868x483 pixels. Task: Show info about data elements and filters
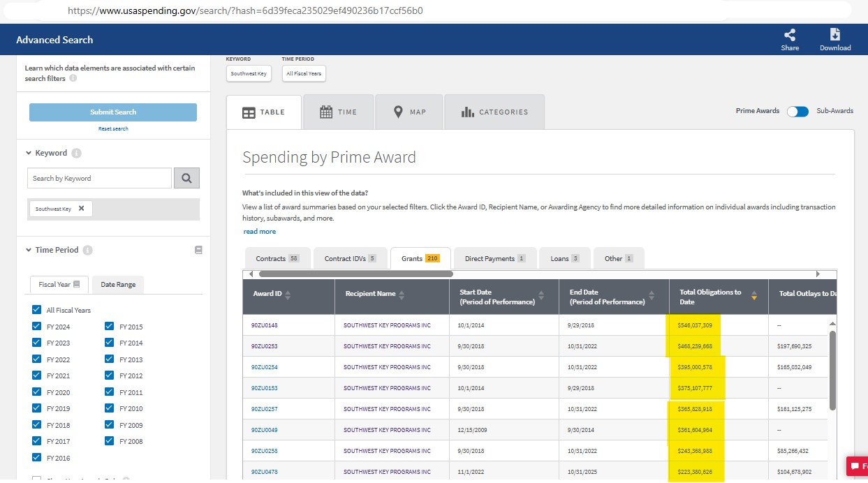click(73, 79)
